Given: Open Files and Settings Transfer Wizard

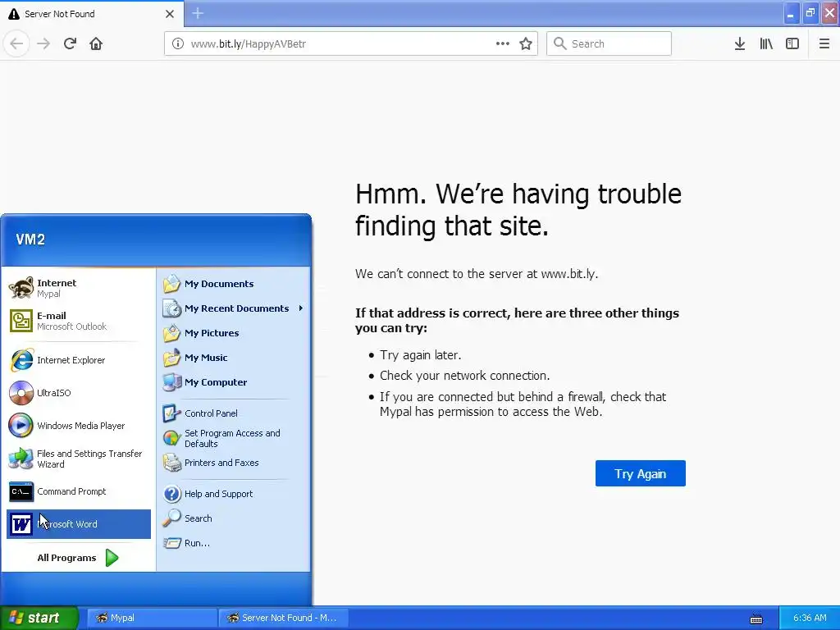Looking at the screenshot, I should [79, 459].
